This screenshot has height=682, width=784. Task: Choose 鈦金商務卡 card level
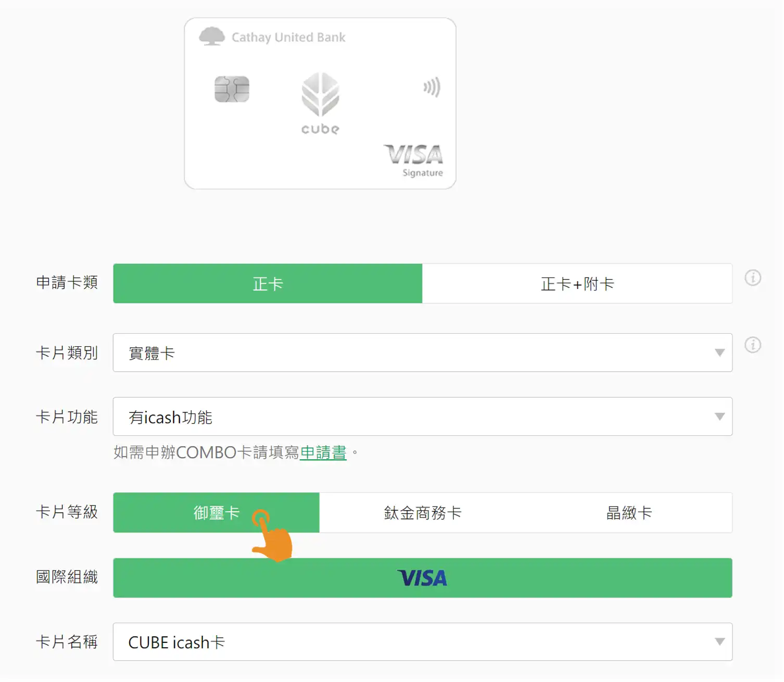pyautogui.click(x=423, y=513)
